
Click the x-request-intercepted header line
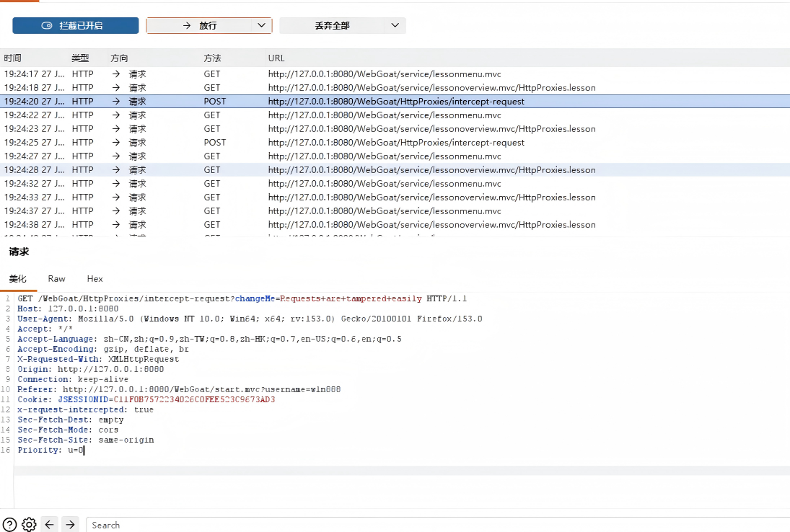86,409
